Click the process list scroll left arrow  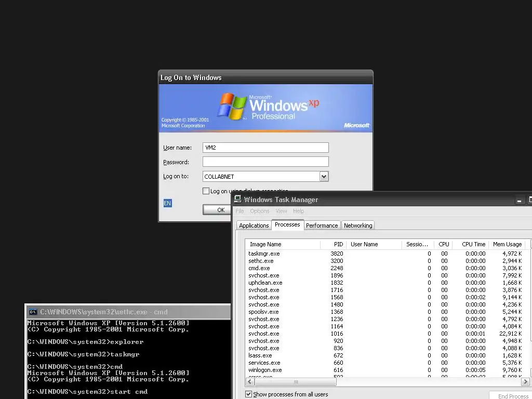tap(250, 382)
